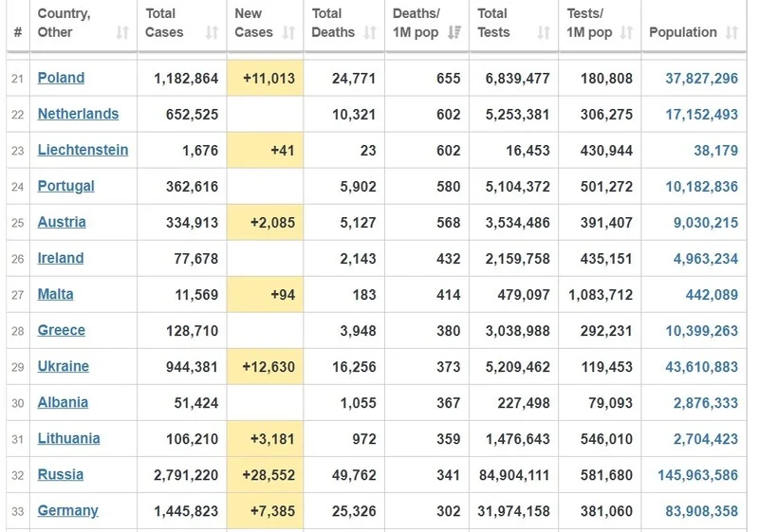Select Ukraine total deaths 16,256
Image resolution: width=759 pixels, height=532 pixels.
[x=354, y=367]
